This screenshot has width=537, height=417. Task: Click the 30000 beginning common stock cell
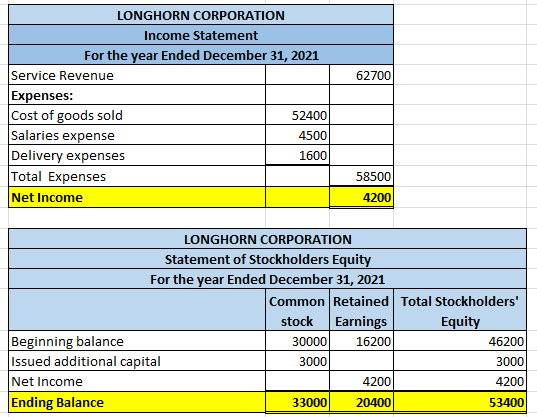coord(297,341)
